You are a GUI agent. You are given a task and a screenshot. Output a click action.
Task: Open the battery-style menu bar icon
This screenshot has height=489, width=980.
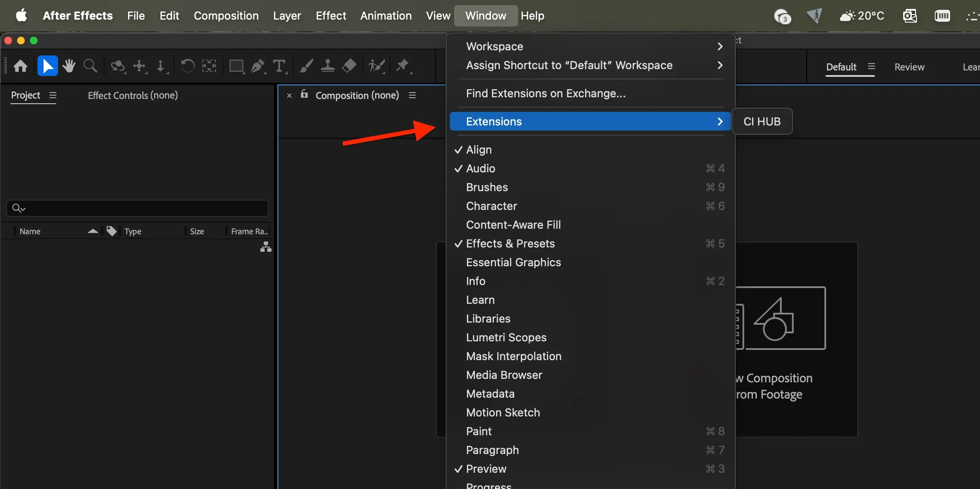pyautogui.click(x=942, y=16)
